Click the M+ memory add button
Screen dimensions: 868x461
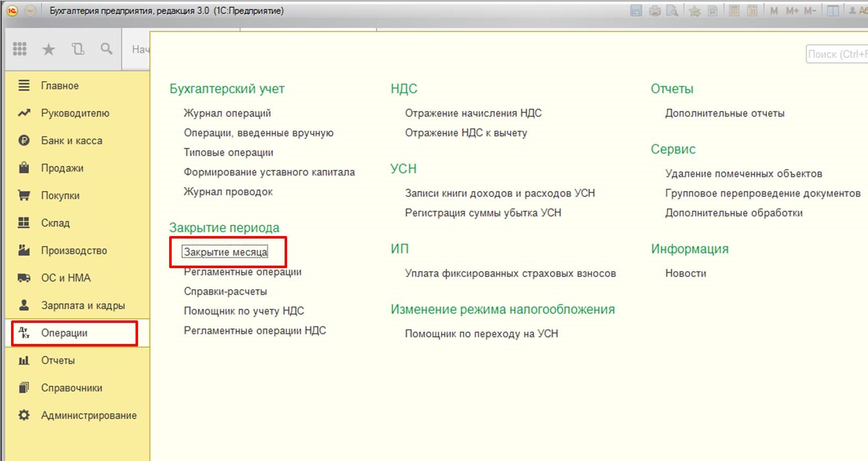pos(792,11)
